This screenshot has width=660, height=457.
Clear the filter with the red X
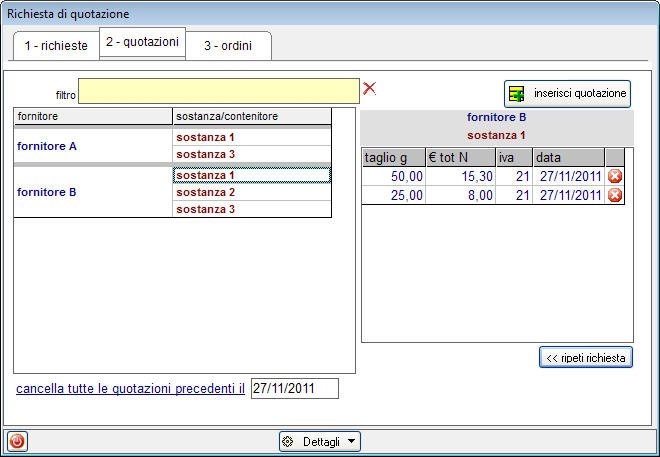click(369, 88)
